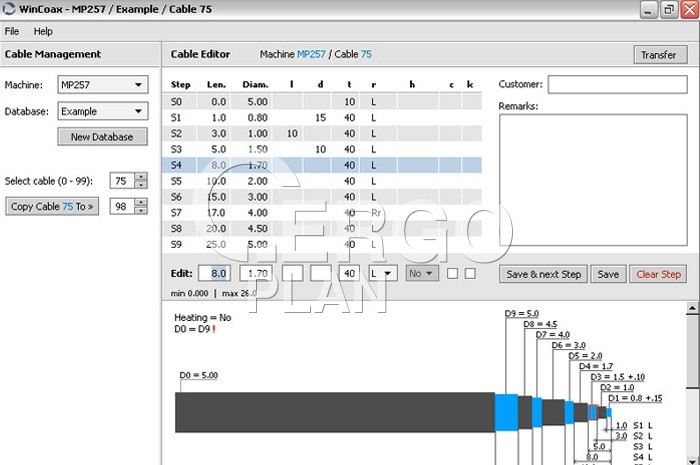
Task: Select the S2 step row
Action: [x=321, y=133]
